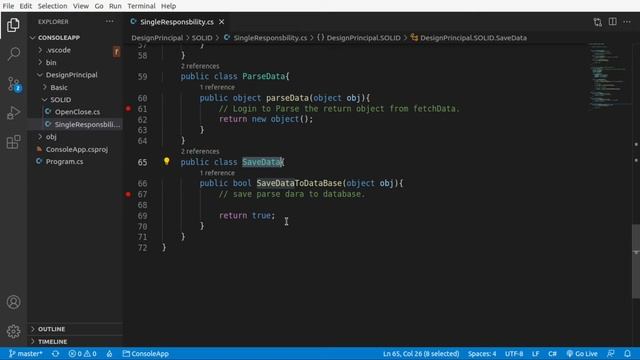640x360 pixels.
Task: Click the lightbulb quick fix on line 65
Action: (167, 161)
